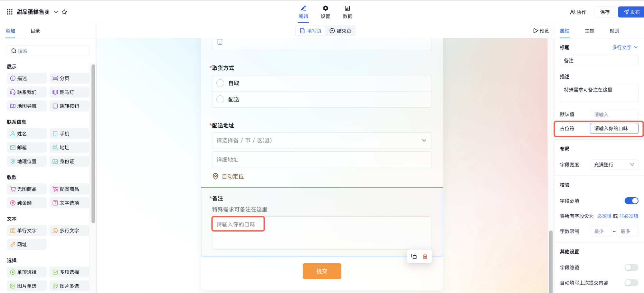
Task: Star the form as favorite
Action: 64,12
